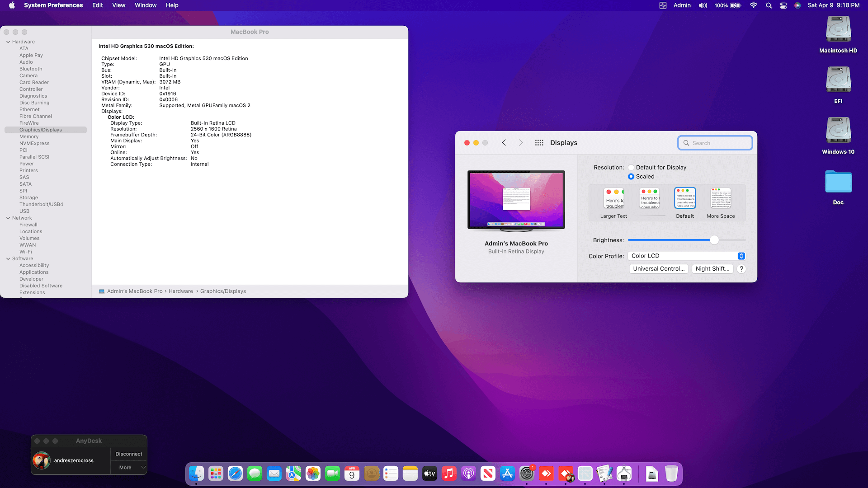Screen dimensions: 868x488
Task: Click the back arrow in Displays window
Action: pyautogui.click(x=504, y=143)
